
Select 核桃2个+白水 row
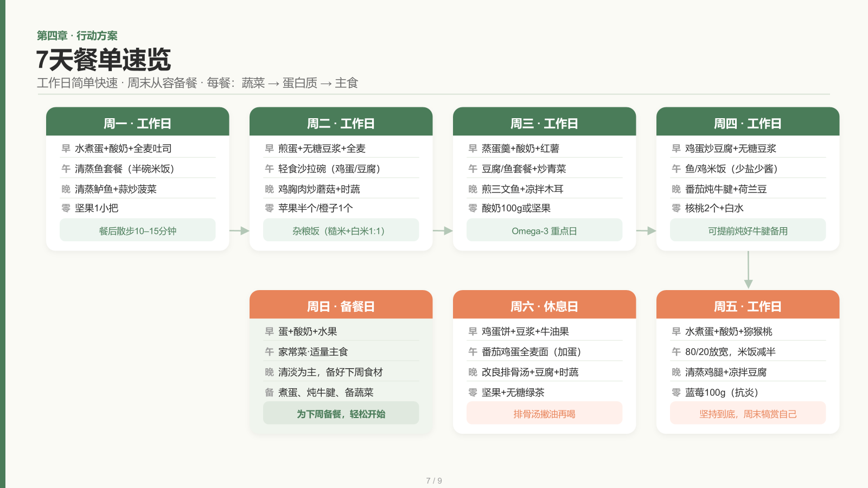748,208
